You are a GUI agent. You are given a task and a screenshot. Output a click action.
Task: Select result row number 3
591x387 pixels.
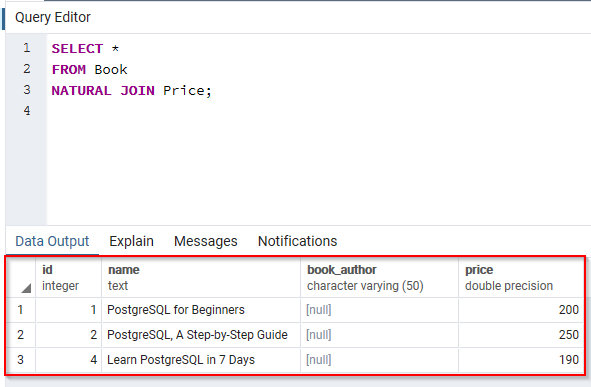pyautogui.click(x=20, y=360)
